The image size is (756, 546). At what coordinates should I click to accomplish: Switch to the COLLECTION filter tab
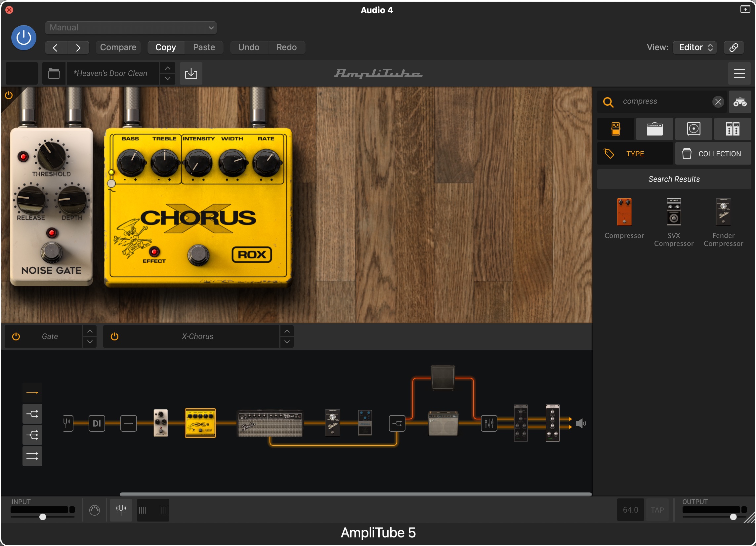point(713,154)
